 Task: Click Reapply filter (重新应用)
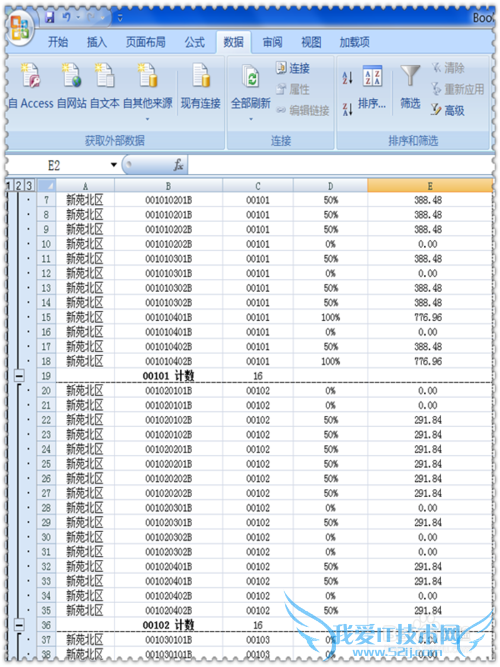(457, 89)
